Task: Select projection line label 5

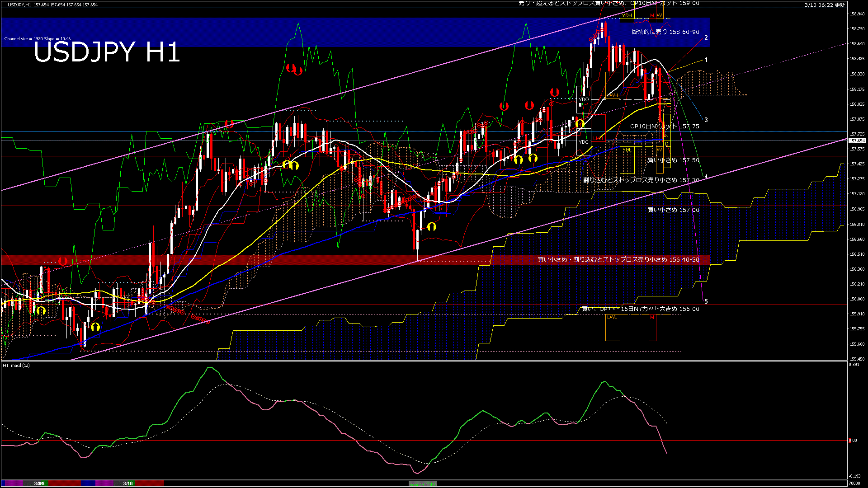Action: tap(706, 301)
